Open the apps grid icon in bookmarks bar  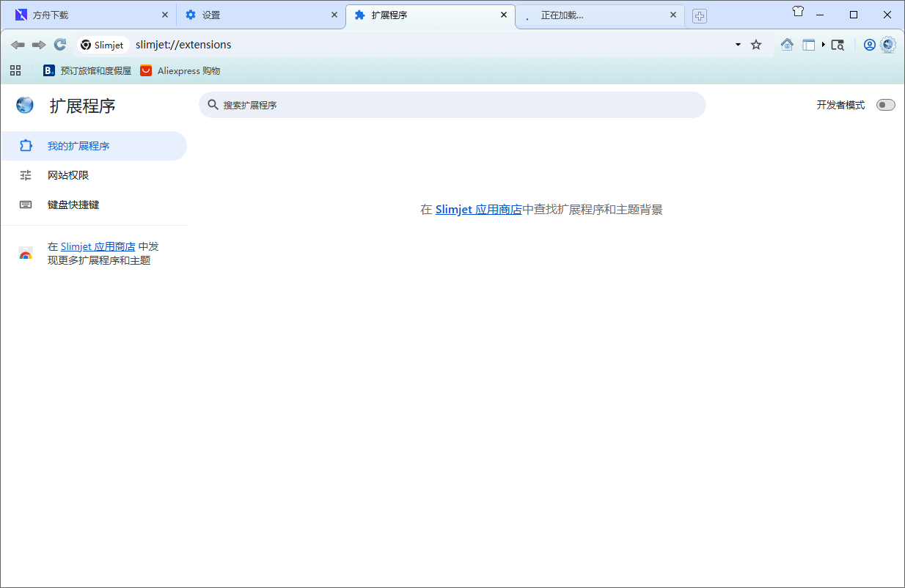[15, 70]
